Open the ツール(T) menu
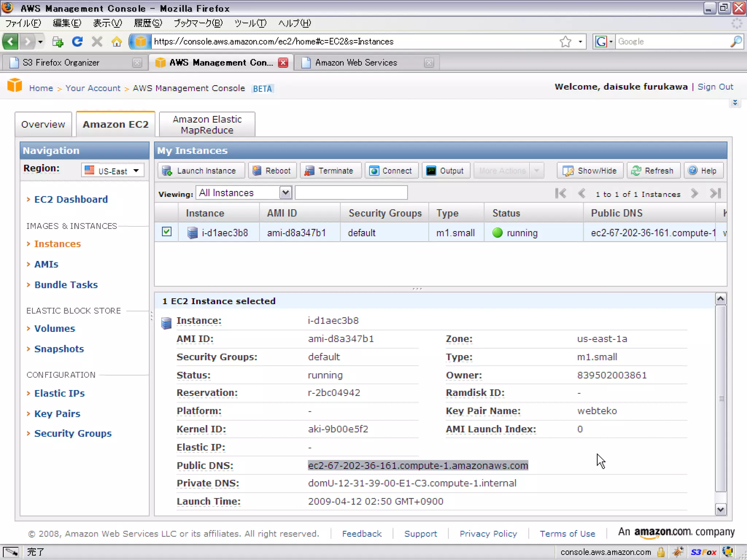 coord(250,23)
